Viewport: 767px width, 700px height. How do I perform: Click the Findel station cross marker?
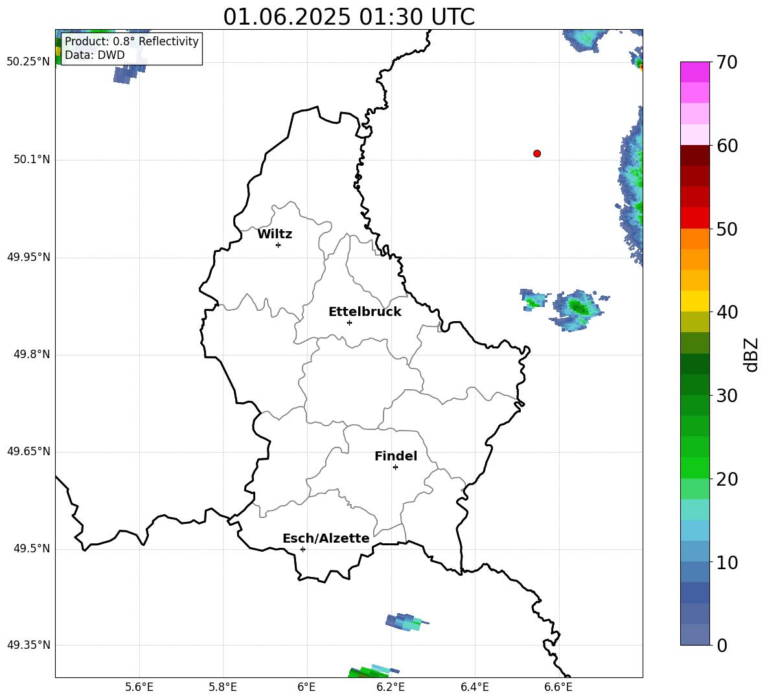(x=395, y=468)
